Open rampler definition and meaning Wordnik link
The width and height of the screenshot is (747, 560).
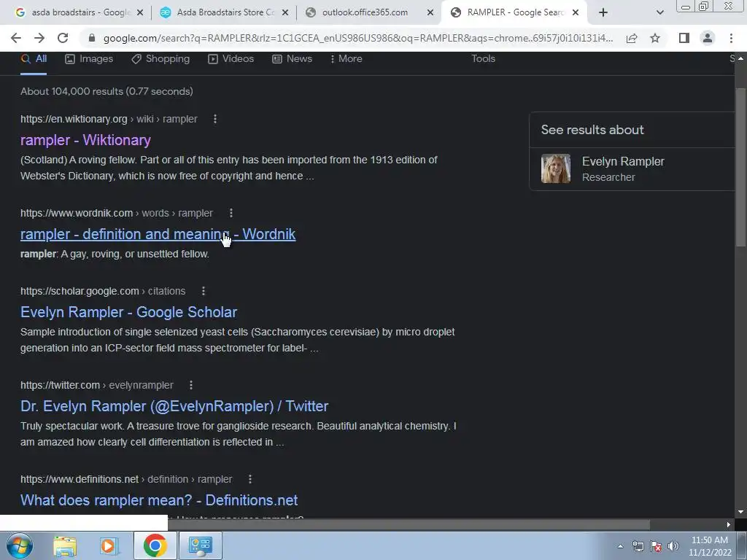pyautogui.click(x=158, y=234)
